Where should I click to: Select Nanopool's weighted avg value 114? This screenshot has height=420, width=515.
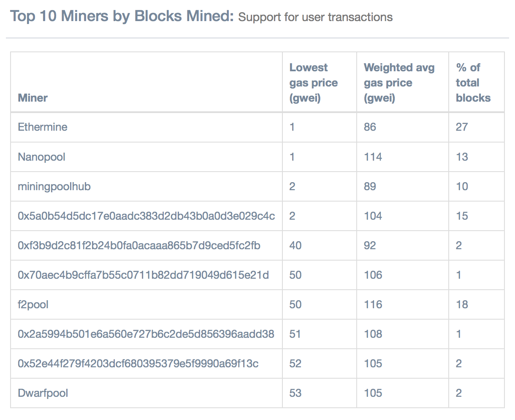pyautogui.click(x=373, y=157)
